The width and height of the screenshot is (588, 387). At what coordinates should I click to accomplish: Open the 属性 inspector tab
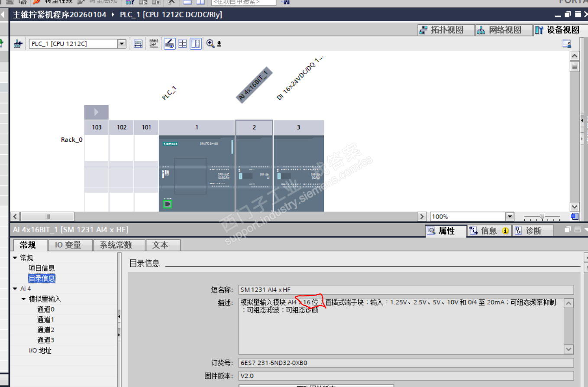click(446, 231)
